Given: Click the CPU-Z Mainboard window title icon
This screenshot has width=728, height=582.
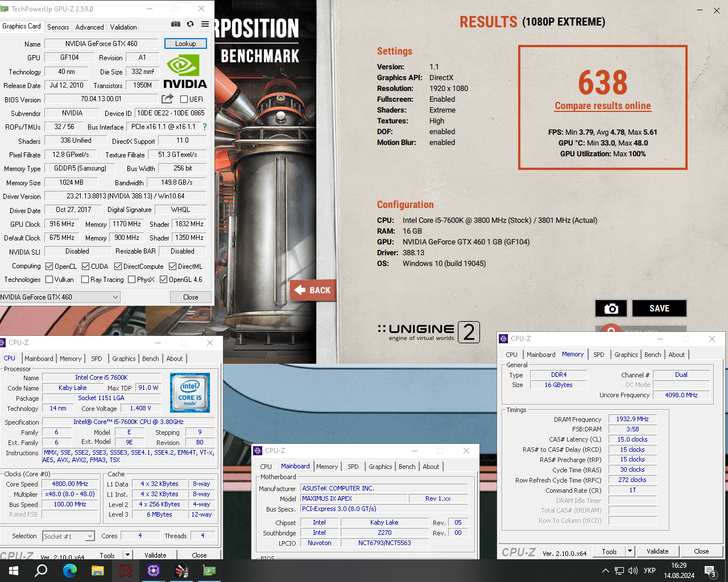Looking at the screenshot, I should pos(258,451).
